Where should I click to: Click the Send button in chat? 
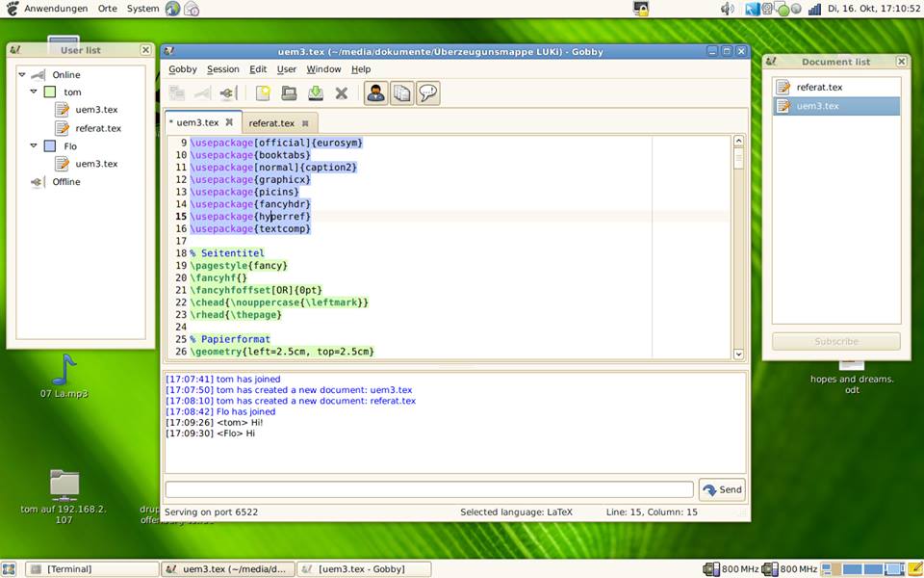click(x=722, y=489)
